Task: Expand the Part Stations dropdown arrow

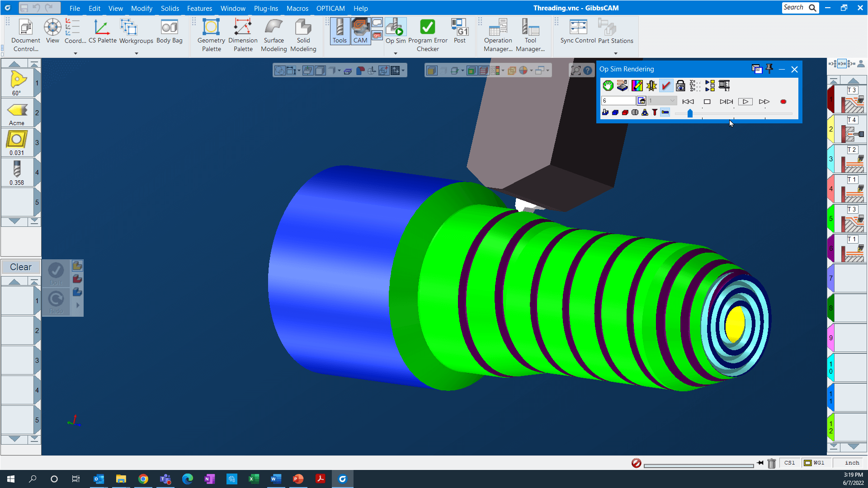Action: point(615,53)
